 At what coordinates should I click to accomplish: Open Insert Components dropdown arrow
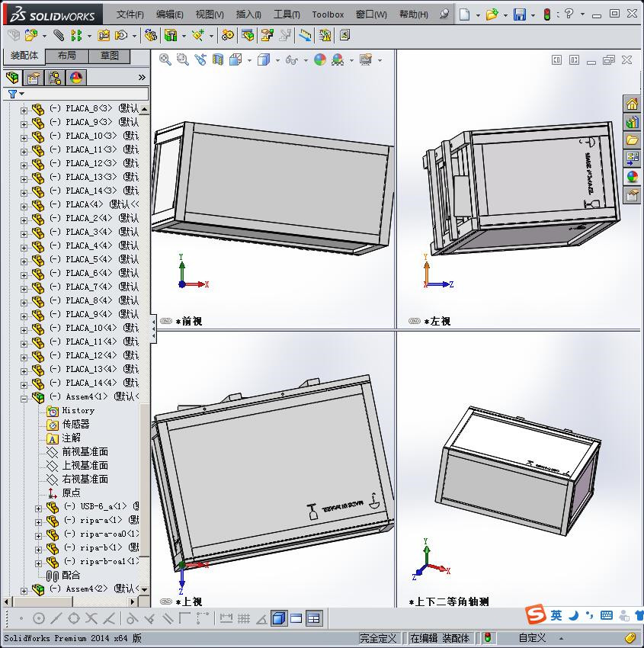(44, 37)
